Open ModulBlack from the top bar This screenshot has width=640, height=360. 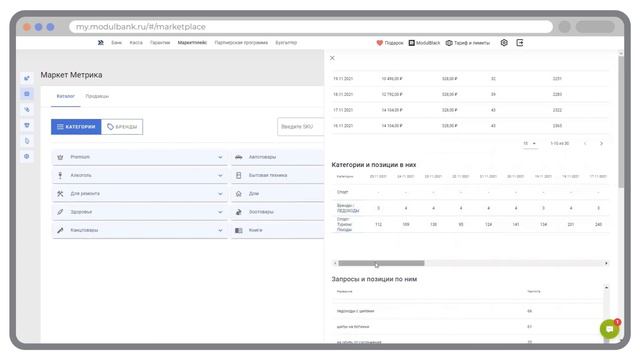(x=424, y=43)
